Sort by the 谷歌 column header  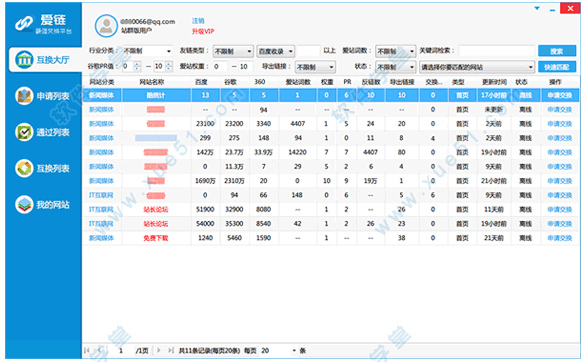[230, 82]
